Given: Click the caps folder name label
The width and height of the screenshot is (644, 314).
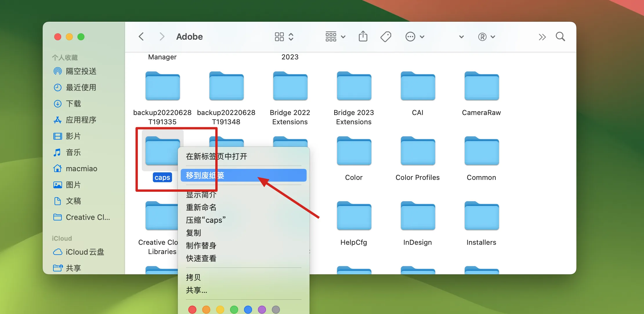Looking at the screenshot, I should point(162,177).
